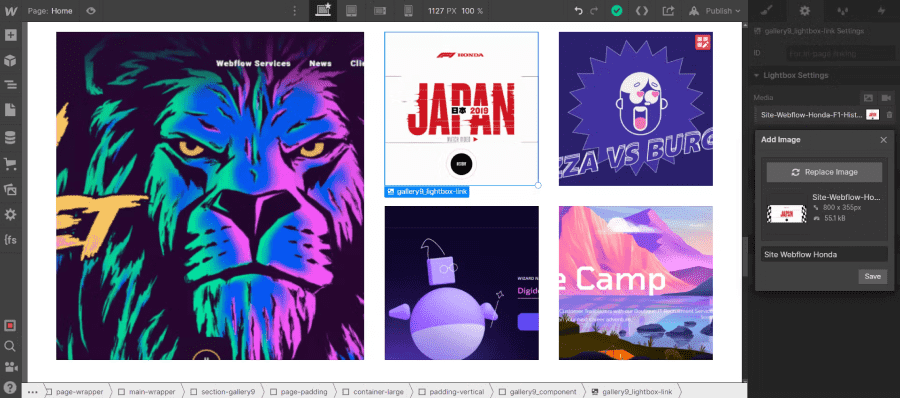Screen dimensions: 900x398
Task: Select the Pizza vs Burger gallery image
Action: [x=636, y=109]
